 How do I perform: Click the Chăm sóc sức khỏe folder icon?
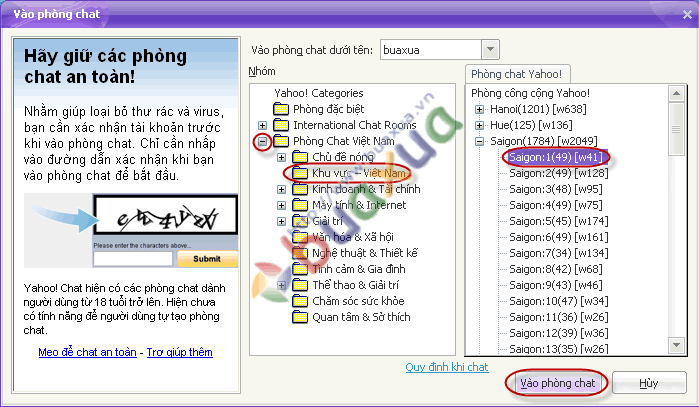pyautogui.click(x=300, y=301)
